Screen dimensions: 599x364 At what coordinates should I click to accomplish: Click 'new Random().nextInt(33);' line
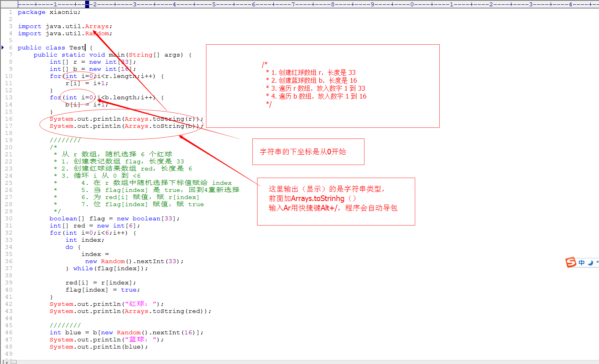pyautogui.click(x=134, y=261)
